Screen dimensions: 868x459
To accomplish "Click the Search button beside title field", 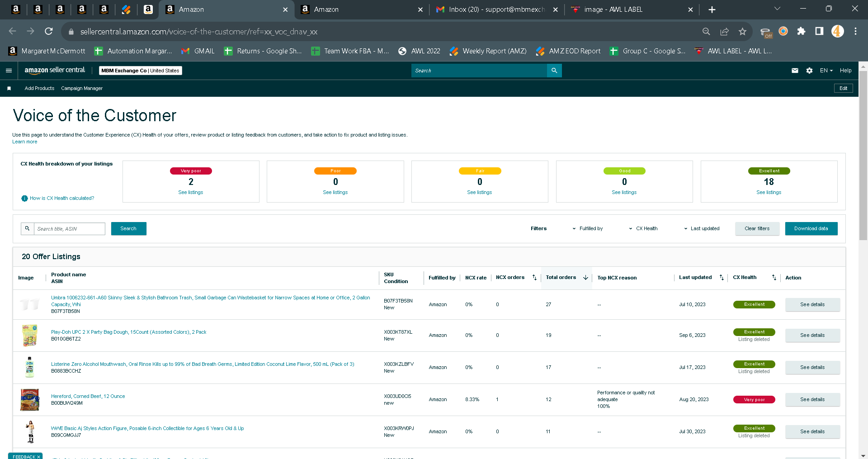I will click(128, 229).
